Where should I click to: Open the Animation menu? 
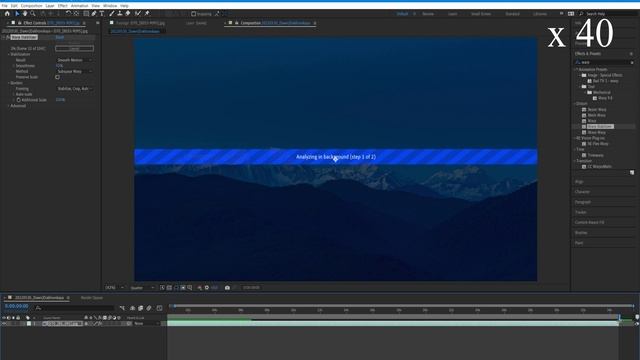pyautogui.click(x=80, y=6)
